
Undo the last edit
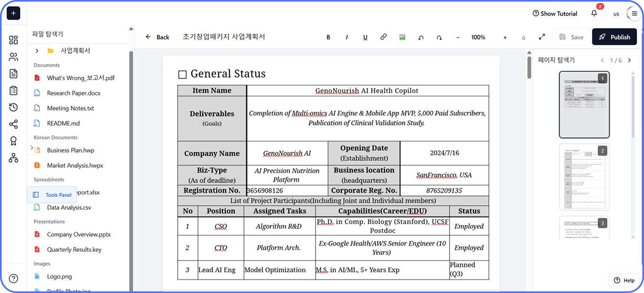[x=421, y=38]
